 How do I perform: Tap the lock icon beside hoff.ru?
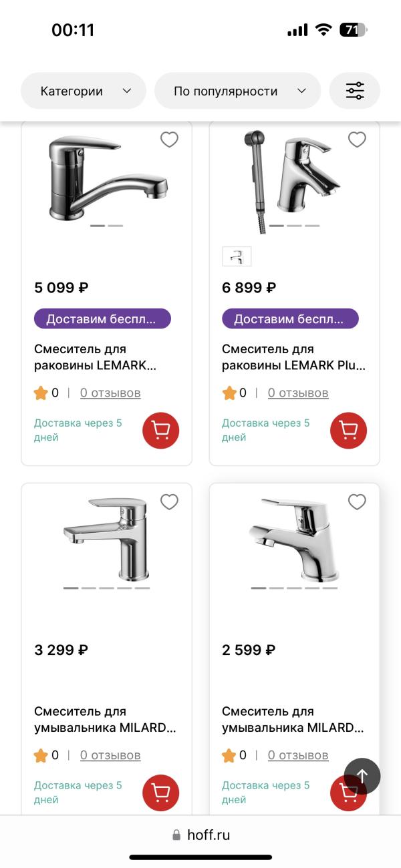pos(176,835)
